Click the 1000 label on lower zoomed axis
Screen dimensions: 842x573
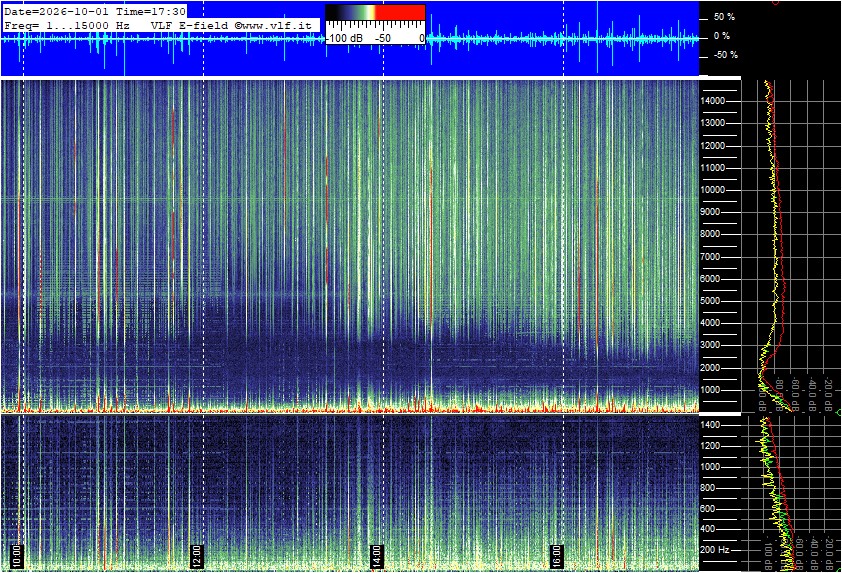click(710, 467)
